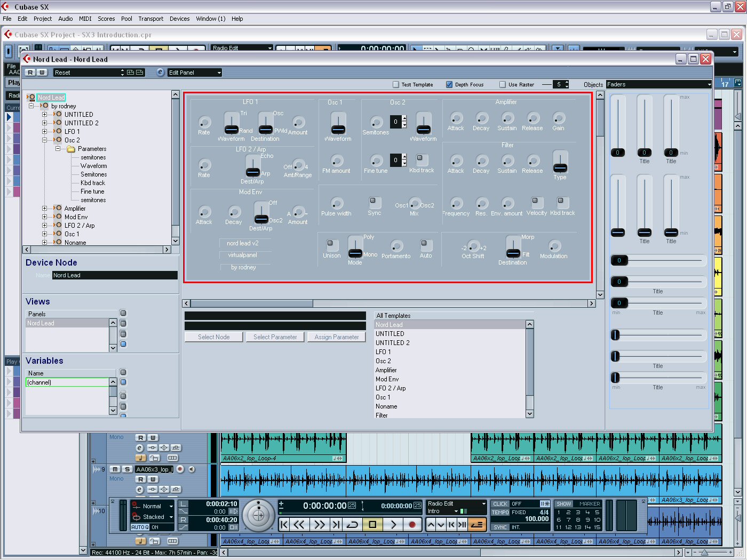Screen dimensions: 747x560
Task: Click the FM amount knob
Action: pyautogui.click(x=337, y=161)
